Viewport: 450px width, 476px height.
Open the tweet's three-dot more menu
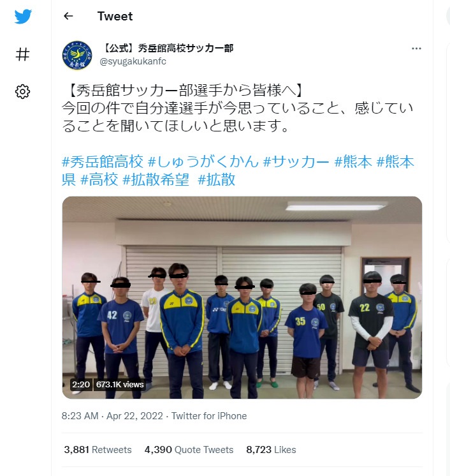pyautogui.click(x=416, y=48)
